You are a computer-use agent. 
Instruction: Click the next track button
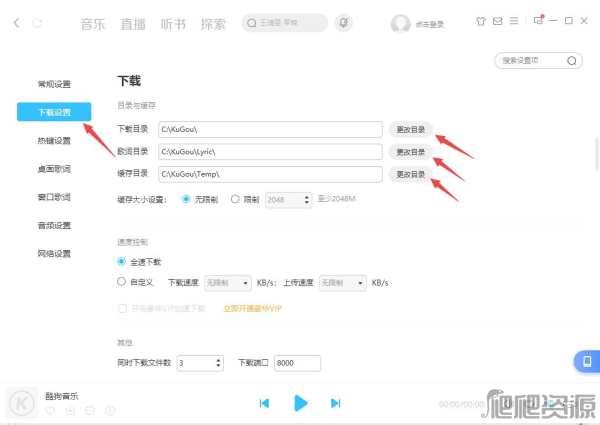tap(336, 403)
